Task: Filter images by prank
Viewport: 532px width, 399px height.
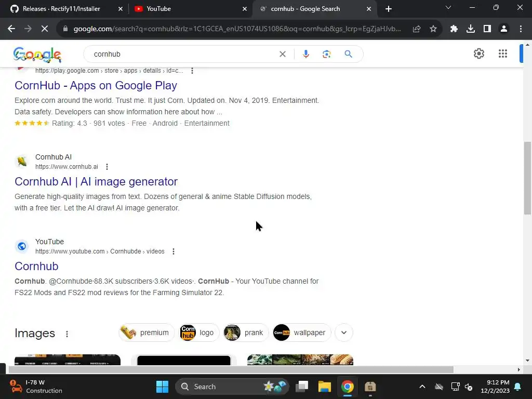Action: click(246, 332)
